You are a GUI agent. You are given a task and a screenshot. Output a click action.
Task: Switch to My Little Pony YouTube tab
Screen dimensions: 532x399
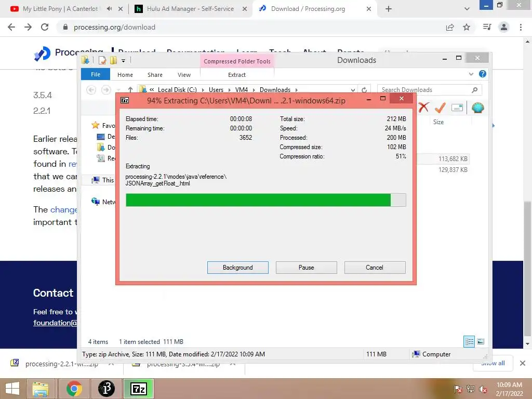60,9
